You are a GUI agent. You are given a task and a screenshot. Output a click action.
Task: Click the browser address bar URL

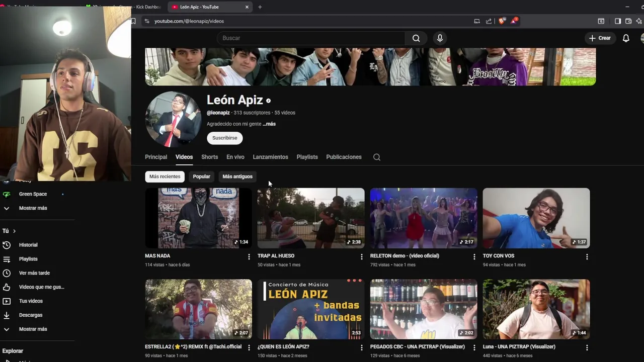tap(189, 21)
